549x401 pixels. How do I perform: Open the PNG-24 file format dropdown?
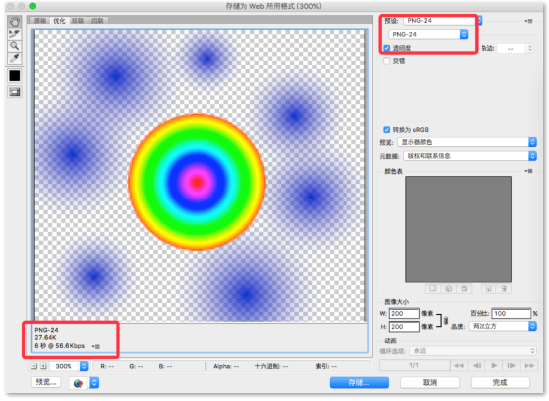pos(428,34)
